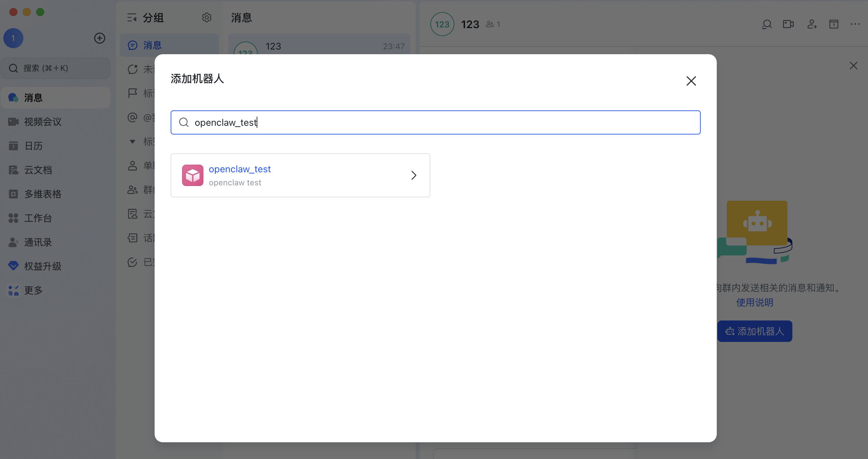Image resolution: width=868 pixels, height=459 pixels.
Task: Open 云文档 in left sidebar
Action: pyautogui.click(x=38, y=170)
